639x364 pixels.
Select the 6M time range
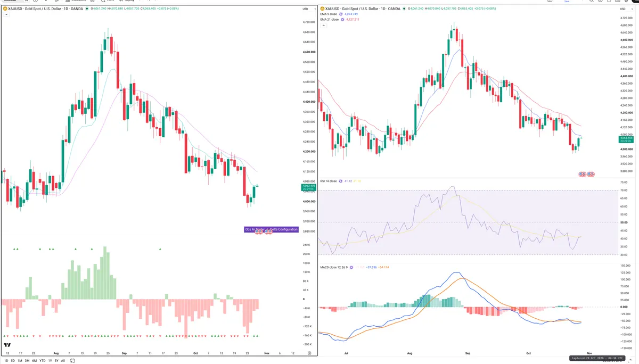[x=34, y=361]
